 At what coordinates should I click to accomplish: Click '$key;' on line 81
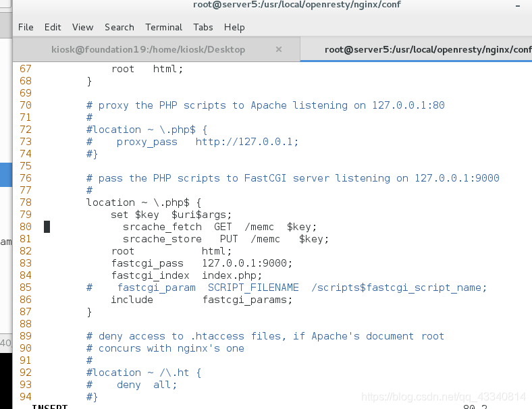[314, 239]
